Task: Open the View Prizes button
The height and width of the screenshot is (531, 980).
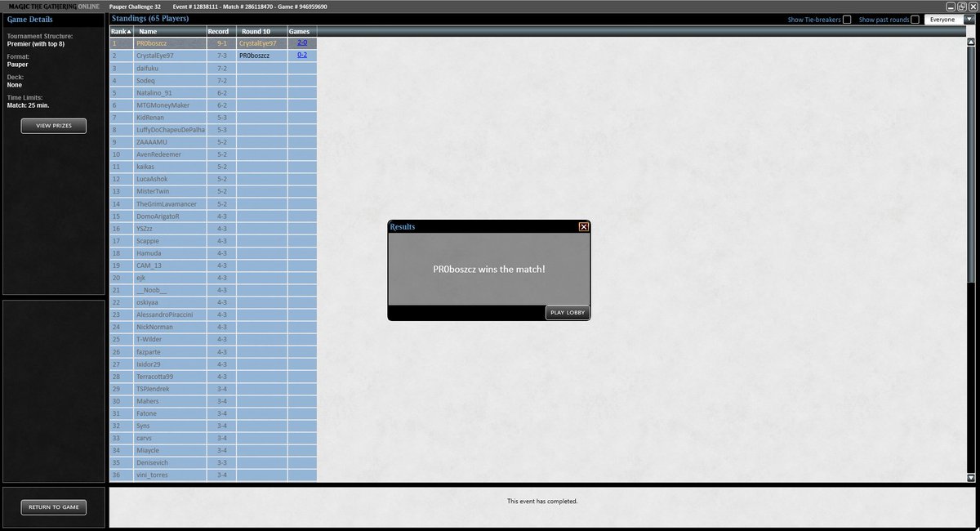Action: coord(54,126)
